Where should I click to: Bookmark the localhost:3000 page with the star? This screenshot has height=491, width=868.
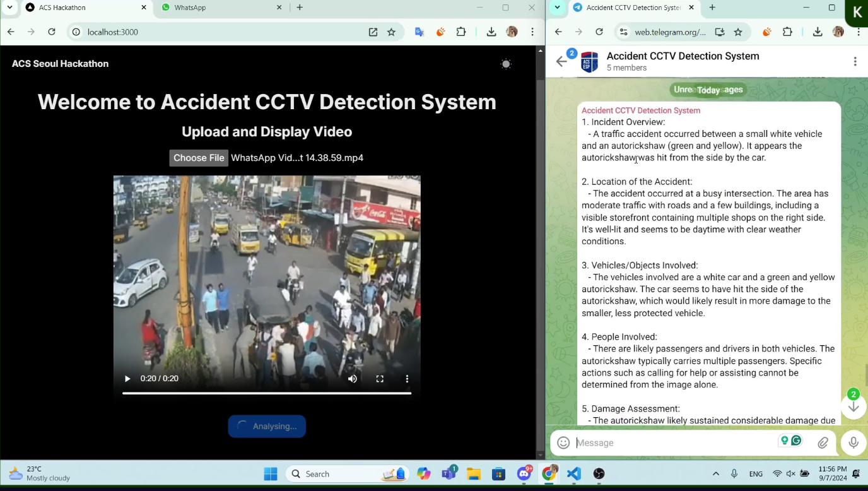tap(391, 32)
